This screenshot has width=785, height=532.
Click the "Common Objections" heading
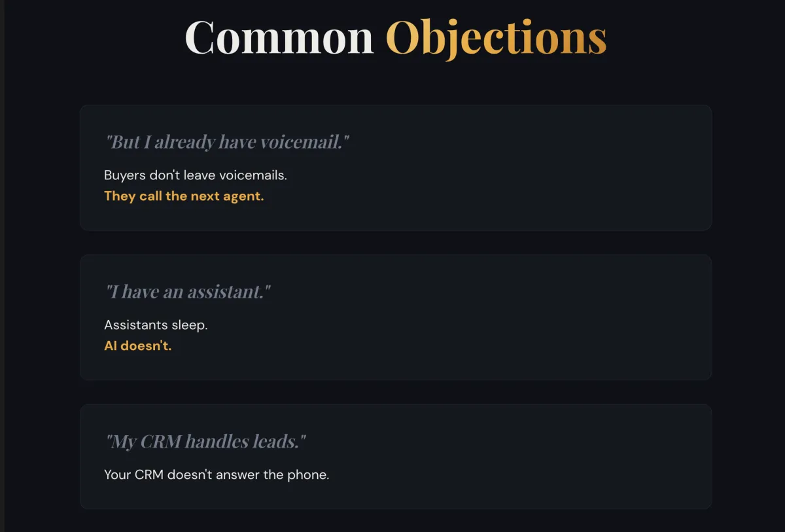[396, 38]
